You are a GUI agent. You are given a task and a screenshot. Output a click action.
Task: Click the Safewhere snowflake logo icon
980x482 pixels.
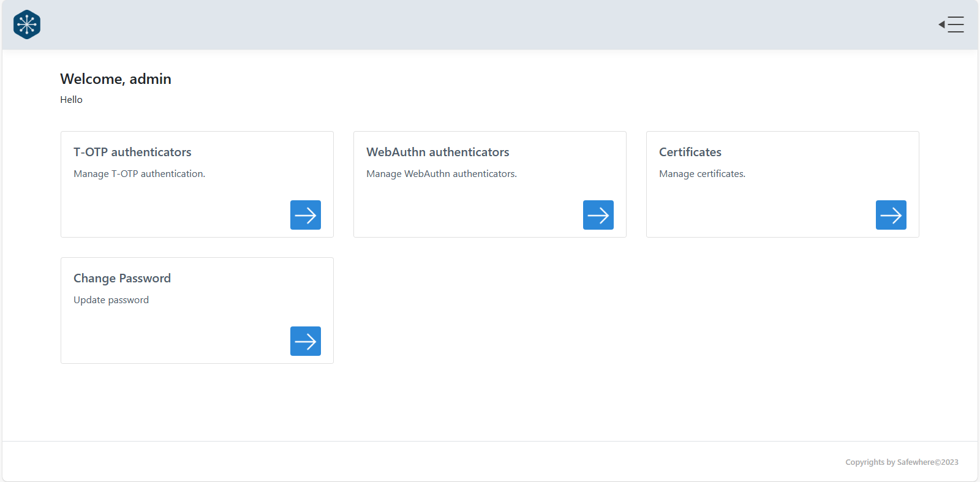coord(27,24)
